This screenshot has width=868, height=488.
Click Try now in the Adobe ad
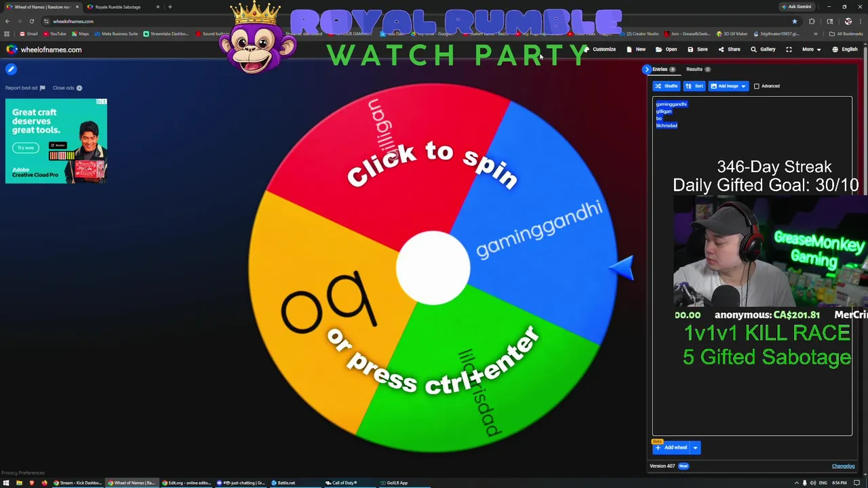tap(26, 148)
